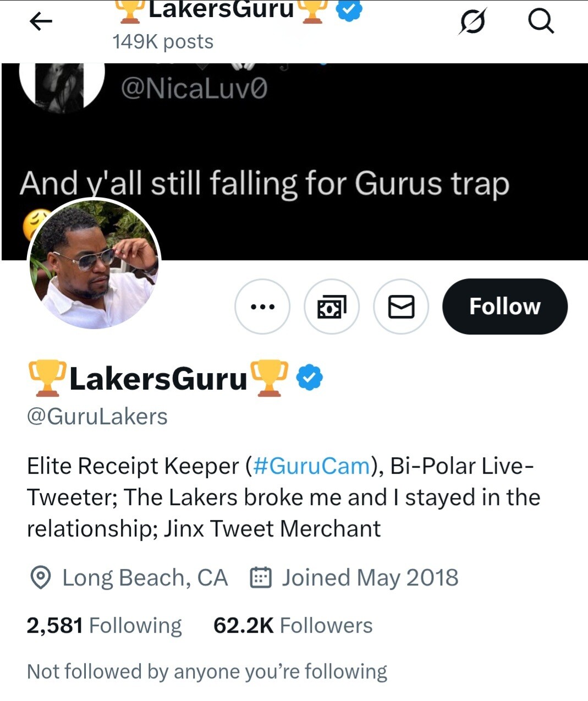The width and height of the screenshot is (588, 701).
Task: View the 62.2K Followers list
Action: [293, 626]
